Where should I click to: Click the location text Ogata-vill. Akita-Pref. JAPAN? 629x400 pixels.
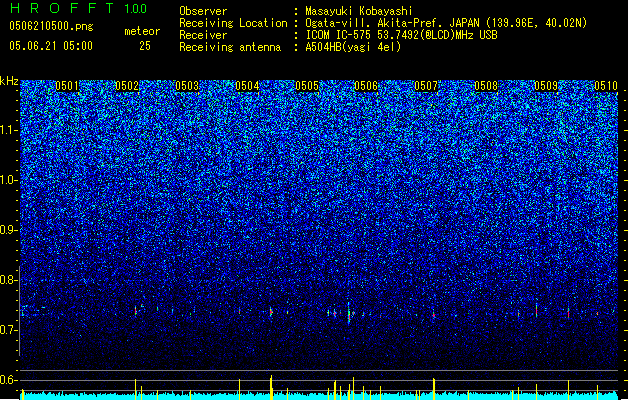click(x=393, y=23)
